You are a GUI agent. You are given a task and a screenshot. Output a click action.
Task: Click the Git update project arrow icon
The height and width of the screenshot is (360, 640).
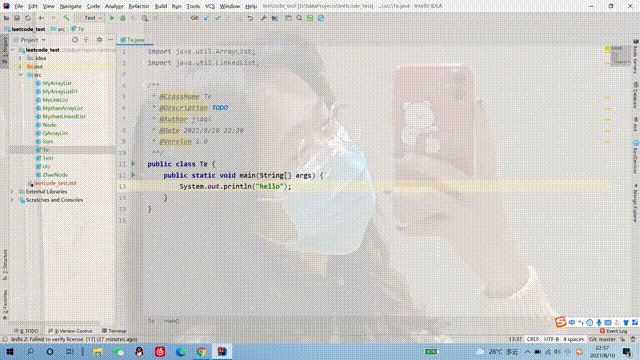[x=207, y=18]
